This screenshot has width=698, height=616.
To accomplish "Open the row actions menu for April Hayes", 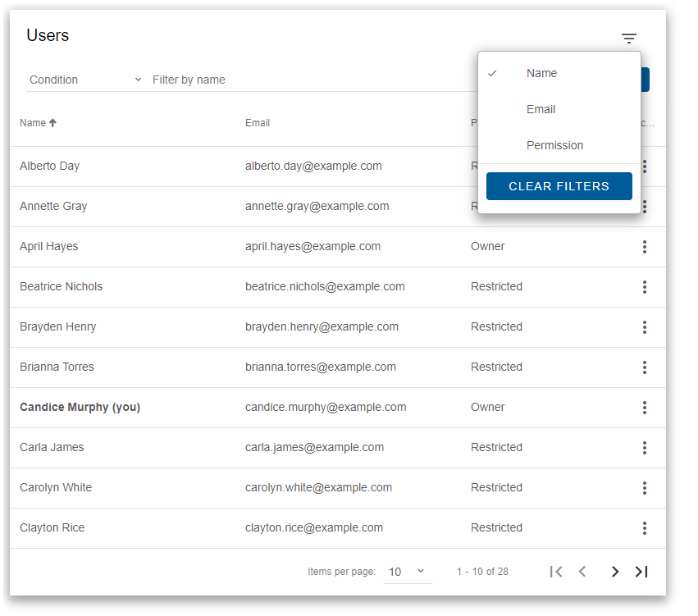I will pyautogui.click(x=645, y=247).
